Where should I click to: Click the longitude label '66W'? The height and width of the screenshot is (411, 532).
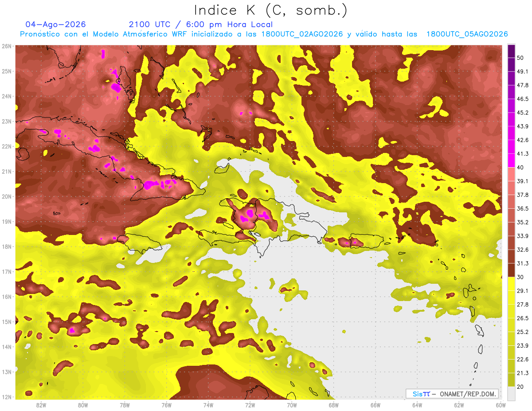[376, 405]
